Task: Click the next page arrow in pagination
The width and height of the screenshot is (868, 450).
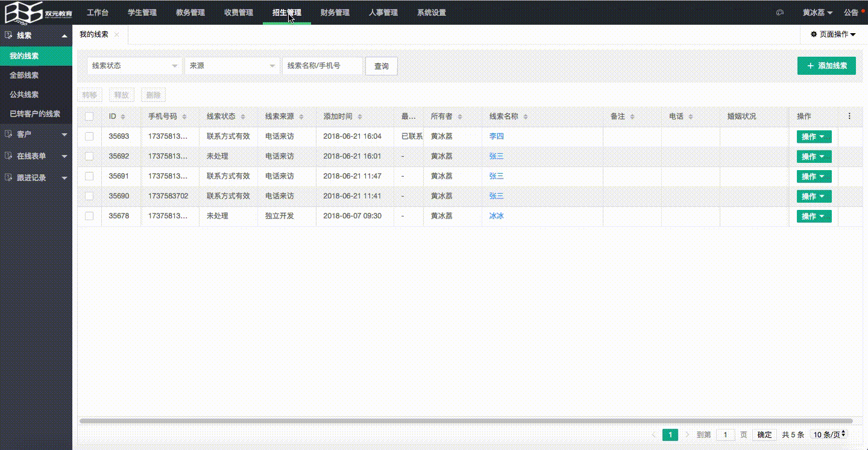Action: point(687,435)
